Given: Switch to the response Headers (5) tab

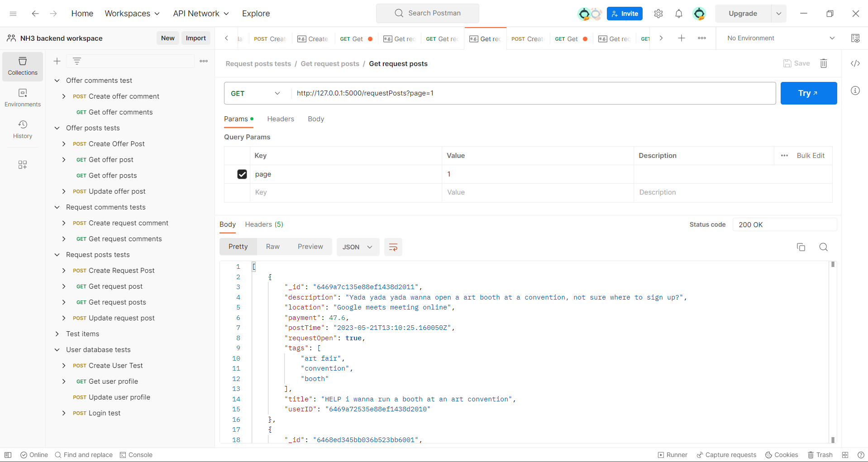Looking at the screenshot, I should tap(264, 224).
